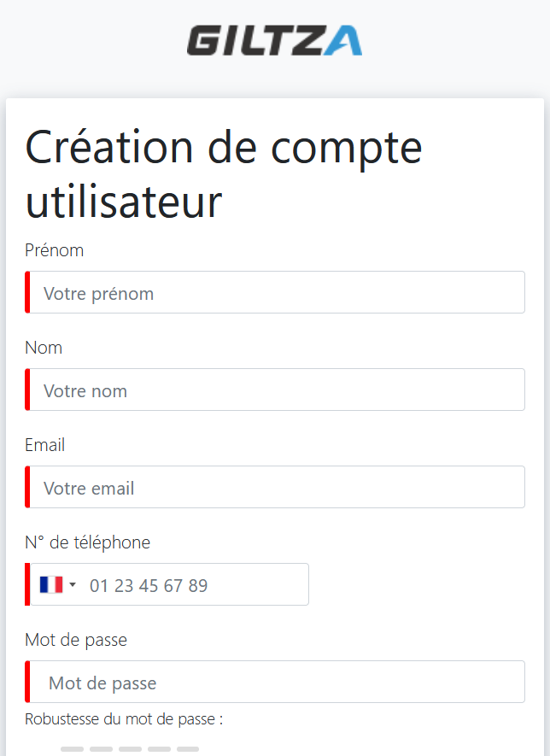Click the Nom label above its field
Screen dimensions: 550x756
click(44, 348)
